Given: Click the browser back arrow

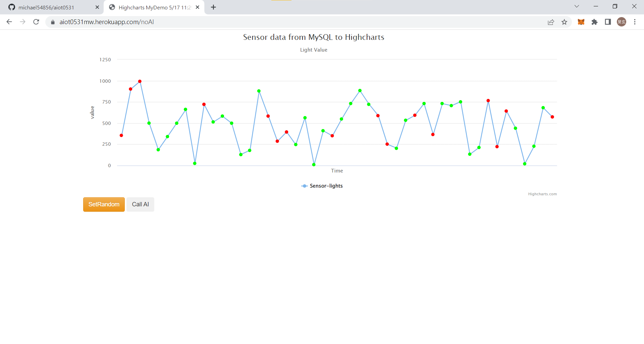Looking at the screenshot, I should coord(9,22).
